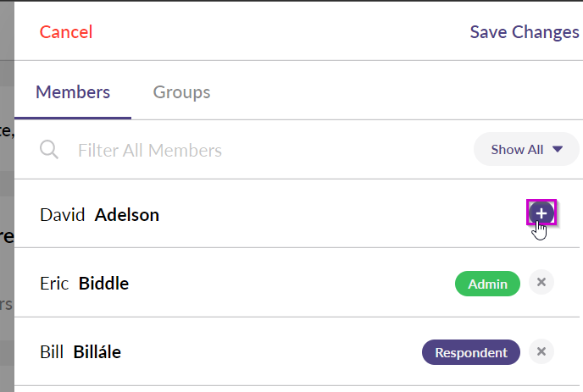
Task: Click the magnifying glass search icon
Action: coord(49,150)
